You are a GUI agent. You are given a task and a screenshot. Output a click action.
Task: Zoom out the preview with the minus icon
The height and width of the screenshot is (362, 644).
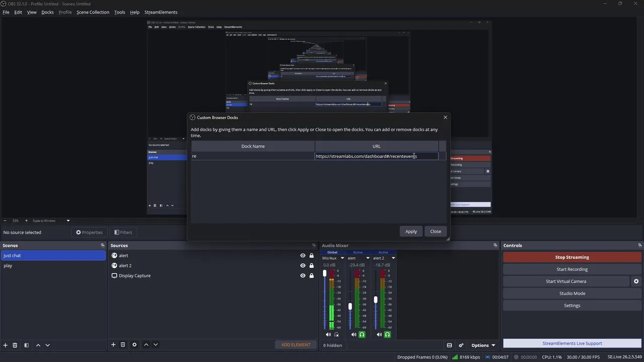click(x=5, y=221)
